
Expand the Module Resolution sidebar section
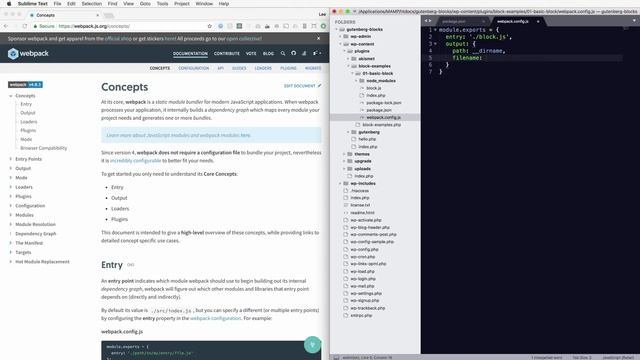pyautogui.click(x=11, y=224)
